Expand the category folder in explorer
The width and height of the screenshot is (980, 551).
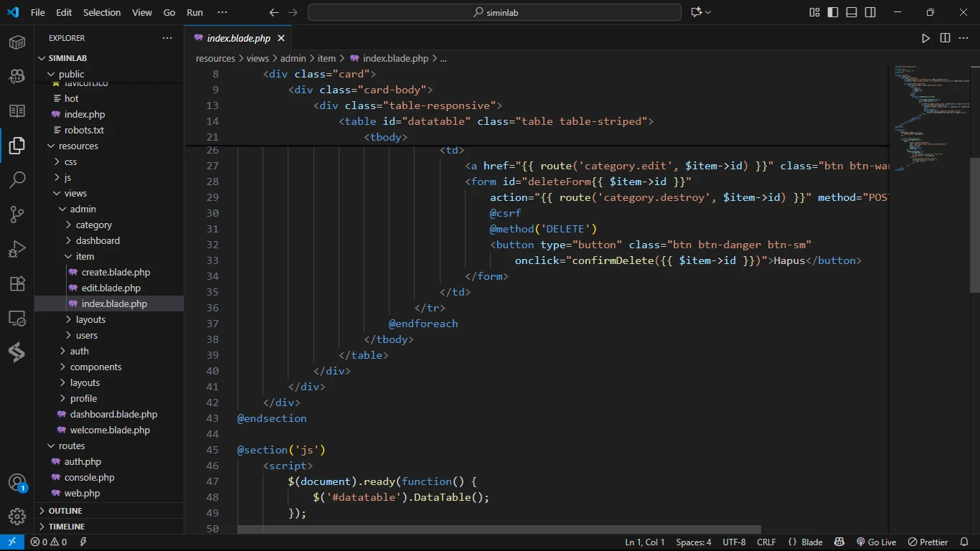tap(93, 225)
